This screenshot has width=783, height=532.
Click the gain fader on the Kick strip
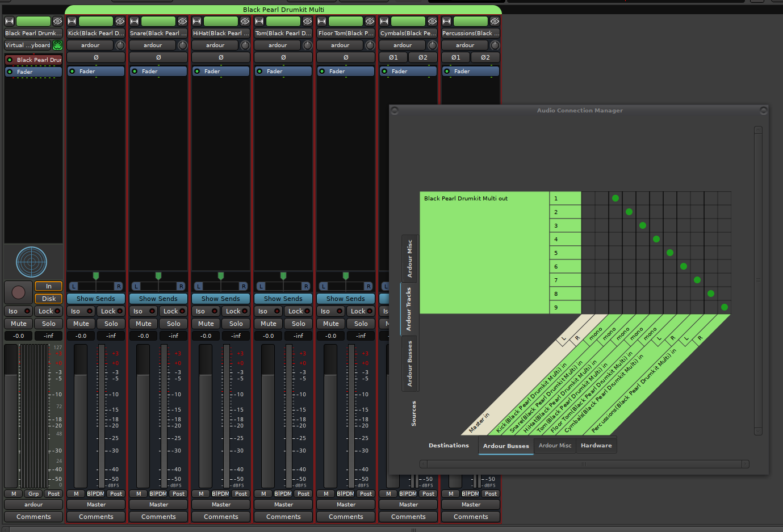pyautogui.click(x=81, y=416)
